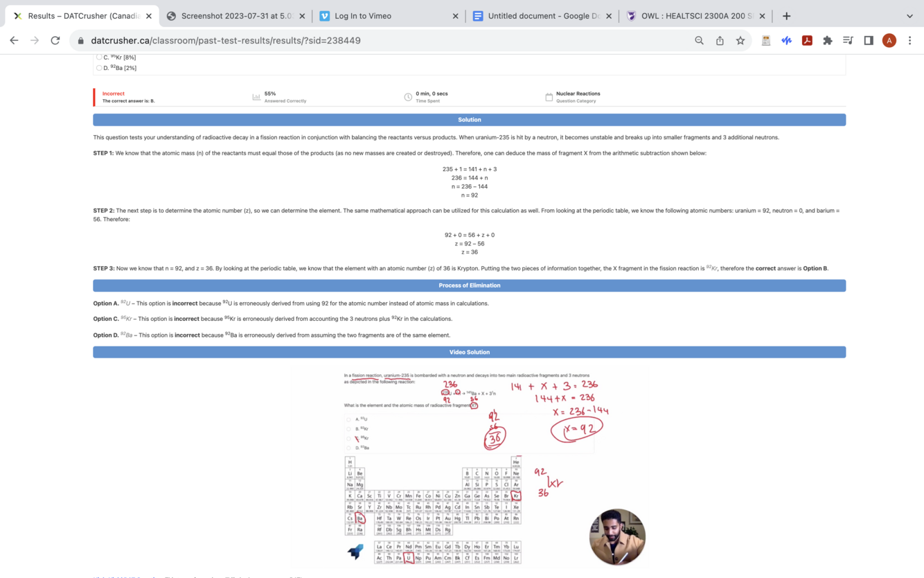The image size is (924, 578).
Task: Click 'The correct answer is: B.' text
Action: (x=128, y=101)
